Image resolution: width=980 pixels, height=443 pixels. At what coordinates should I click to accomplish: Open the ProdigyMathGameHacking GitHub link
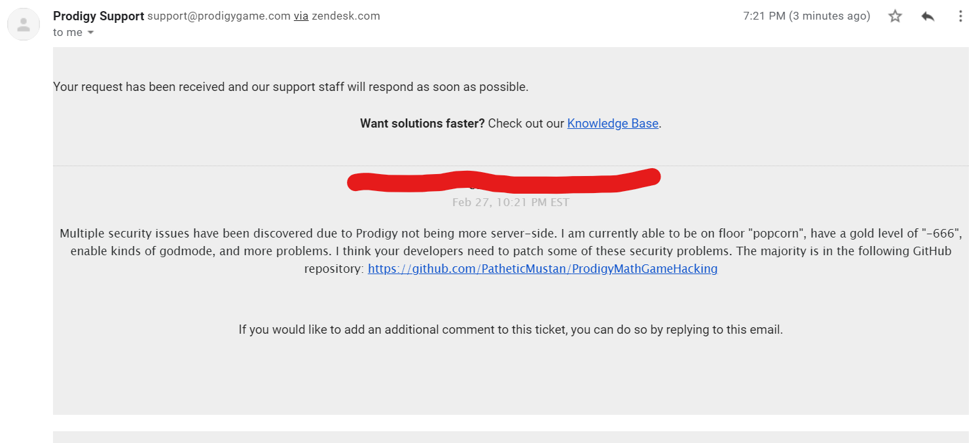coord(542,269)
